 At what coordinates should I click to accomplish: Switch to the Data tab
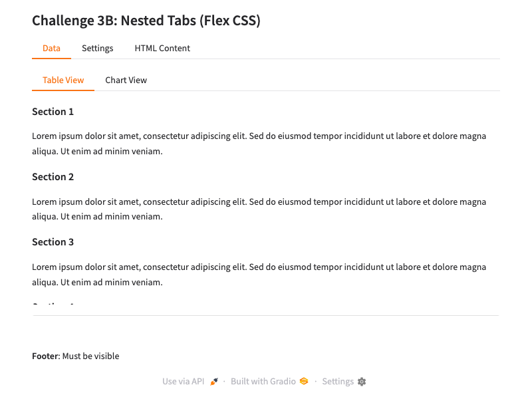[x=51, y=49]
